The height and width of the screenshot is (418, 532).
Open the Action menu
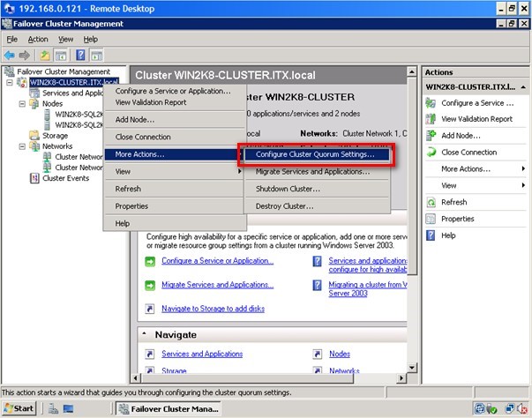click(x=38, y=40)
